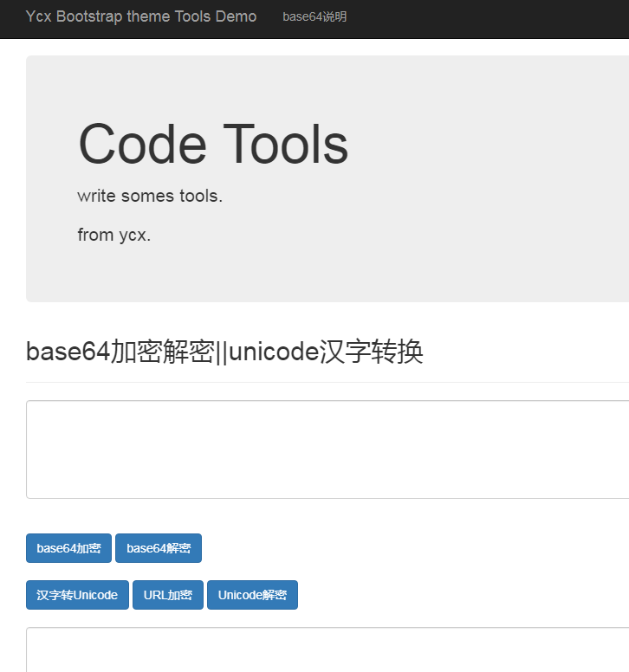Click the divider line under section heading

tap(327, 382)
